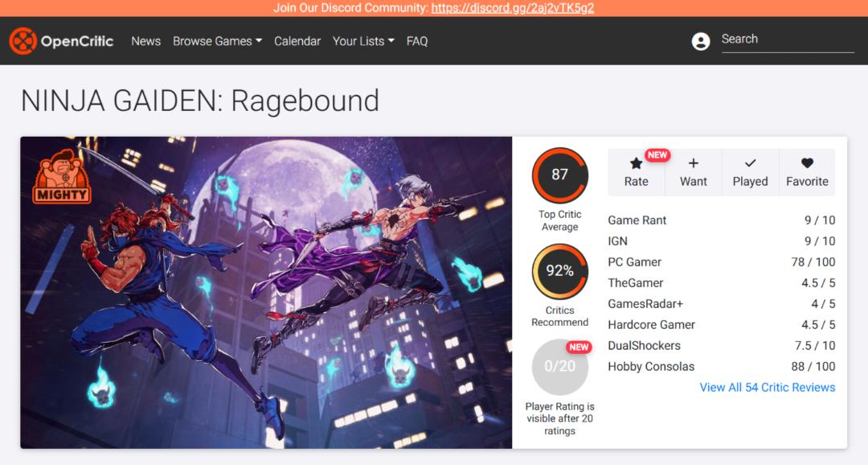The height and width of the screenshot is (465, 868).
Task: Open the PC Gamer review
Action: [634, 262]
